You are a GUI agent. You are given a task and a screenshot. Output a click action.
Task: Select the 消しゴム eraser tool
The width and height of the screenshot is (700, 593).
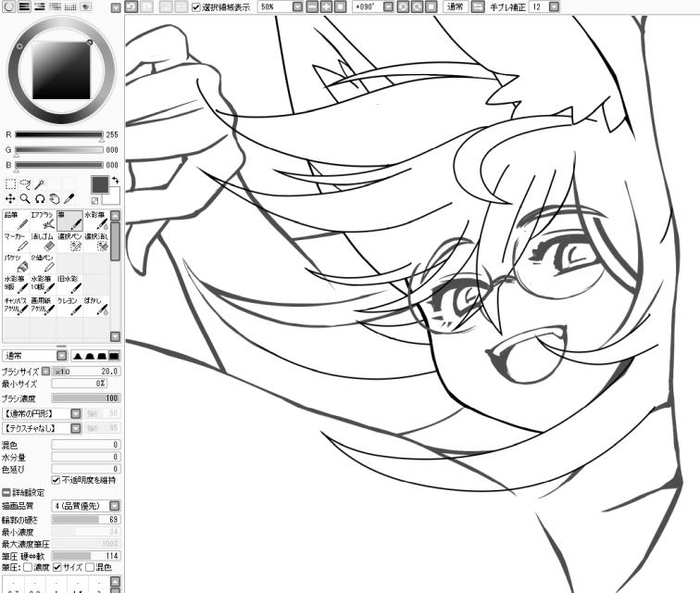pyautogui.click(x=43, y=242)
